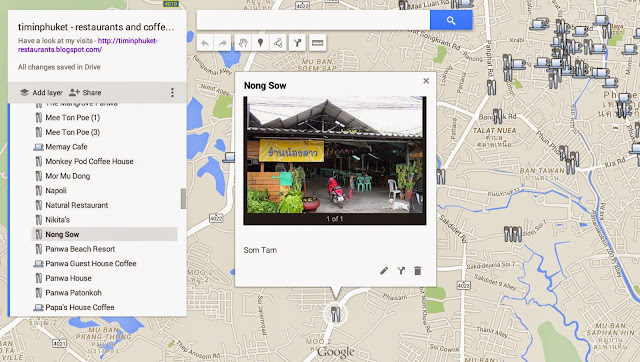Click the All changes saved in Drive status
Image resolution: width=640 pixels, height=362 pixels.
click(59, 67)
